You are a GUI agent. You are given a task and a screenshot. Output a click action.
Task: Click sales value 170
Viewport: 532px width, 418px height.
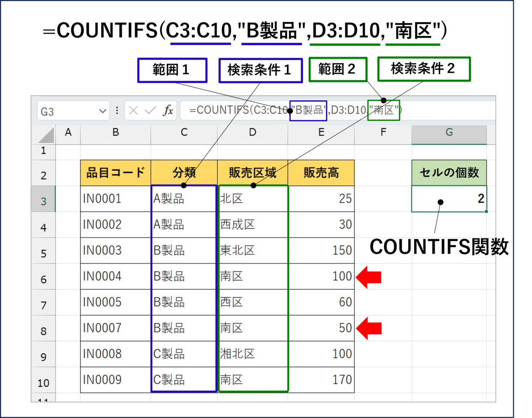[x=321, y=380]
